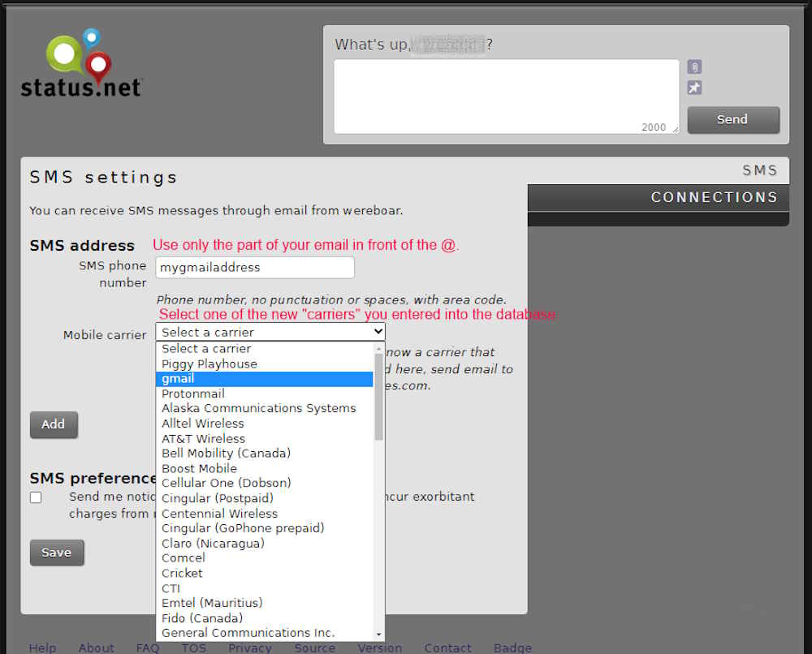Choose Protonmail in the carrier list
This screenshot has width=812, height=654.
coord(264,394)
